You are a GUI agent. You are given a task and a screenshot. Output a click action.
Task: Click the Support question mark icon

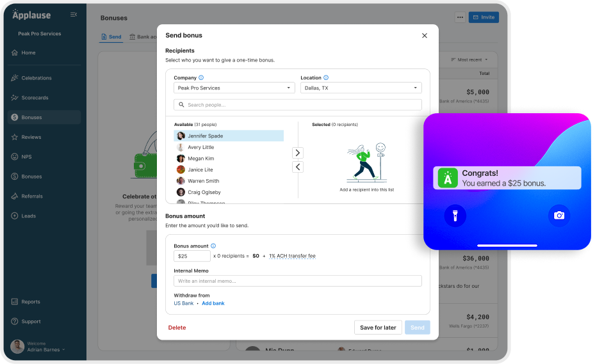(15, 321)
